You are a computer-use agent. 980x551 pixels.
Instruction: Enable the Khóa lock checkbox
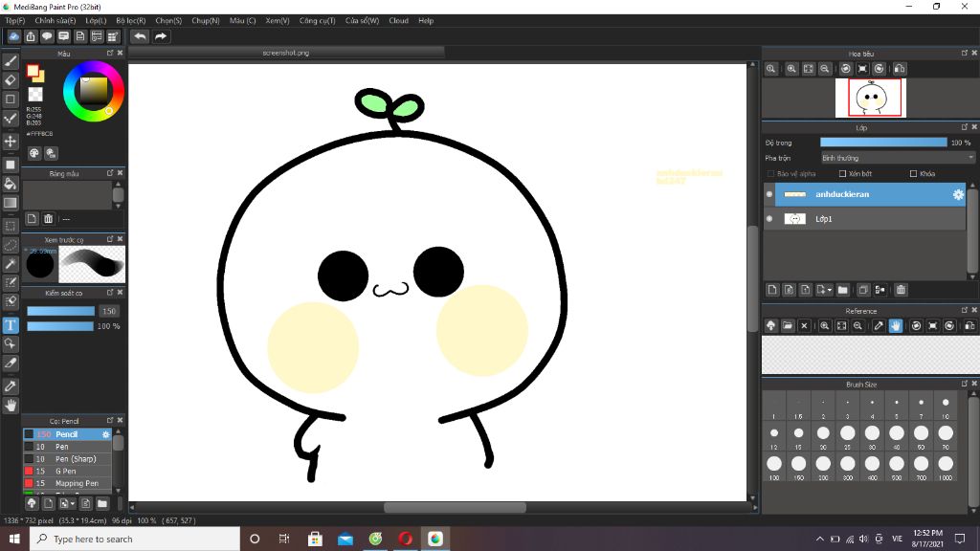[x=913, y=174]
